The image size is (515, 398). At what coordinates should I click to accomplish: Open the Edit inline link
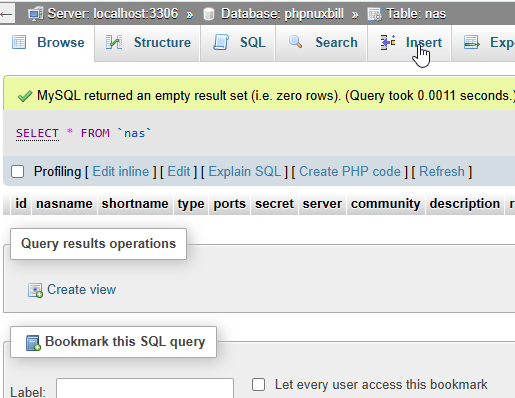(121, 172)
